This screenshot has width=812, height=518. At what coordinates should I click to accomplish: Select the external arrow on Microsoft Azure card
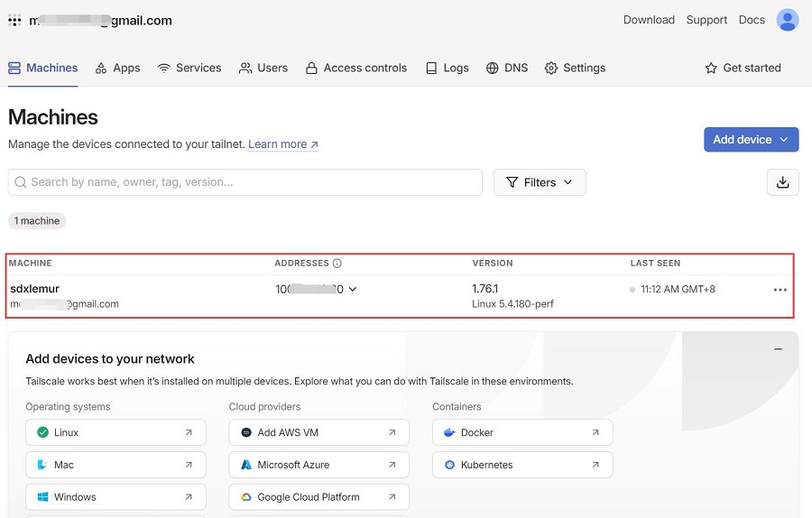[392, 465]
